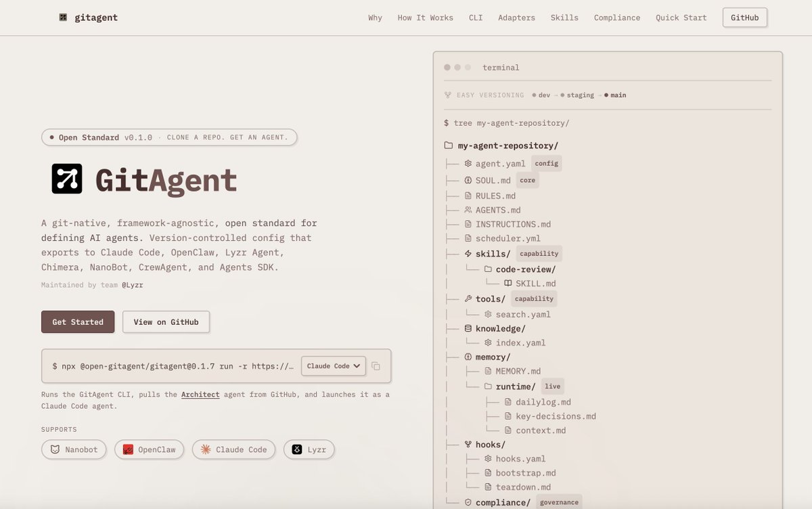Click the folder icon beside runtime/
The width and height of the screenshot is (812, 509).
(488, 387)
